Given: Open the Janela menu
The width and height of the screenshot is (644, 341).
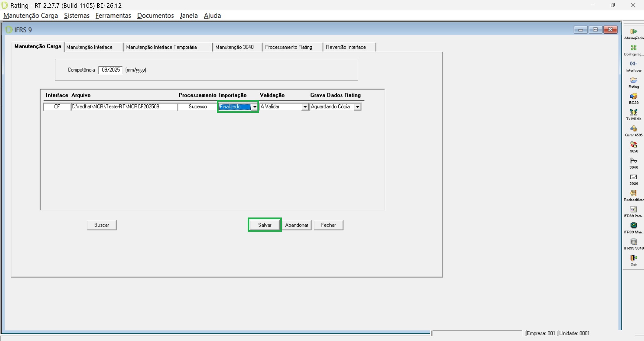Looking at the screenshot, I should point(189,16).
